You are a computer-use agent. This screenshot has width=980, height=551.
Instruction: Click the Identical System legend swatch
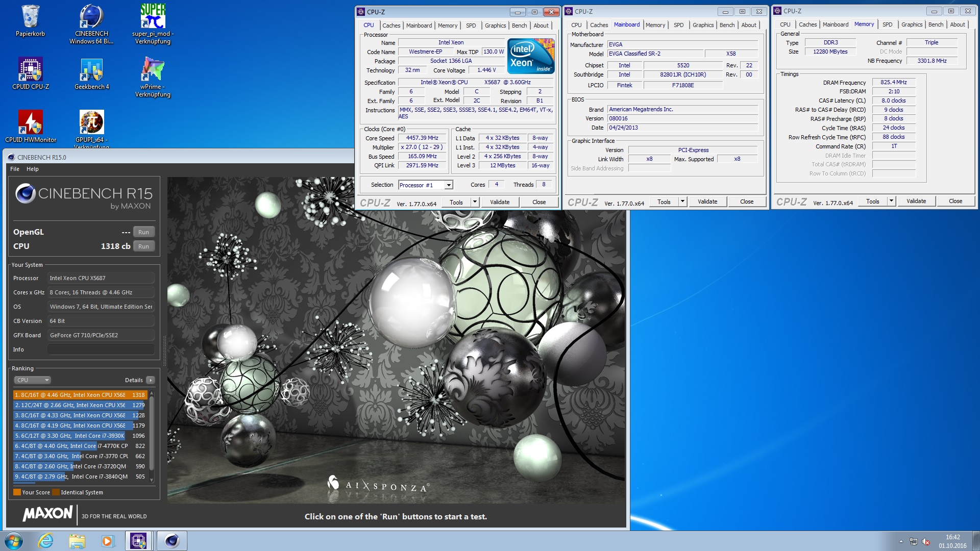click(x=56, y=492)
